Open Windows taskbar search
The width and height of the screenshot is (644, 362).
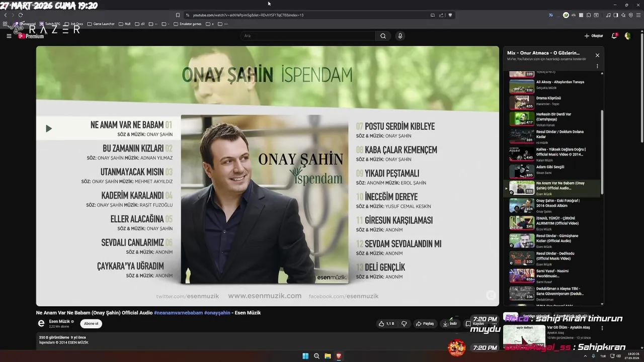(x=316, y=356)
